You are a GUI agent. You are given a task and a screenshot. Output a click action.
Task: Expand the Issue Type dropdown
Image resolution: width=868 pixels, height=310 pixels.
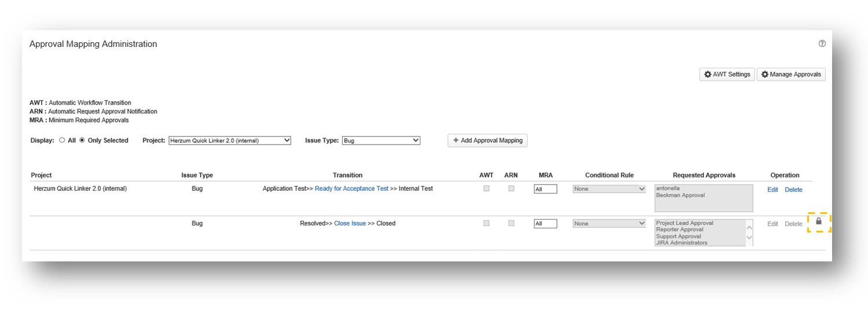pos(380,141)
